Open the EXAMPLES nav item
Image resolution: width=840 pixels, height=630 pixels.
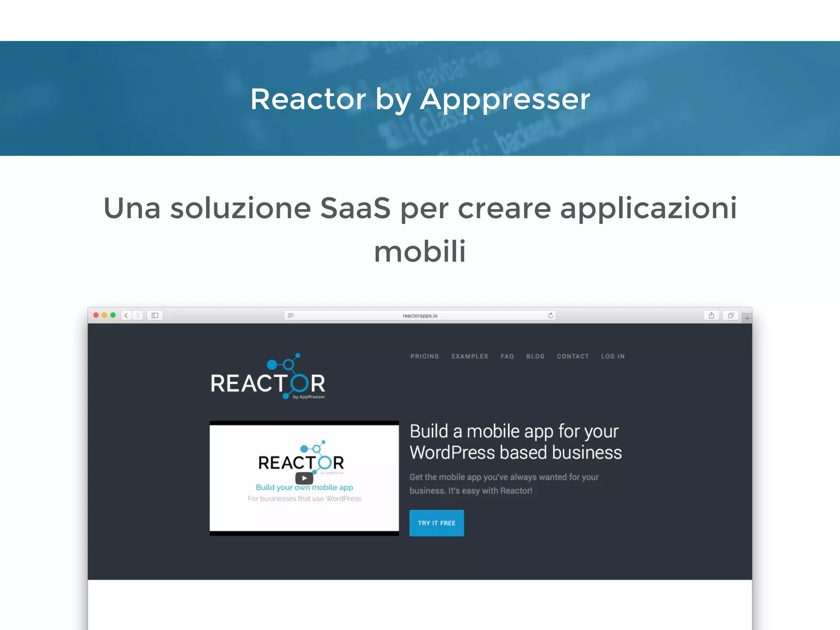470,356
